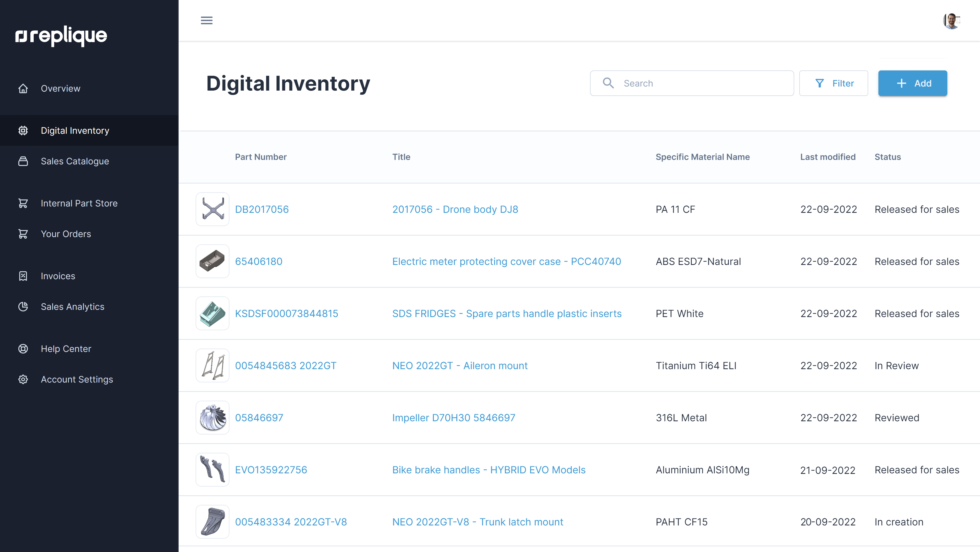Click the bike brake handles thumbnail
980x552 pixels.
click(x=212, y=470)
